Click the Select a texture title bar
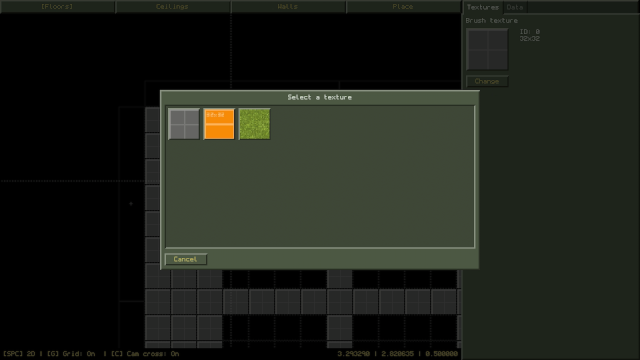640x360 pixels. click(x=320, y=97)
